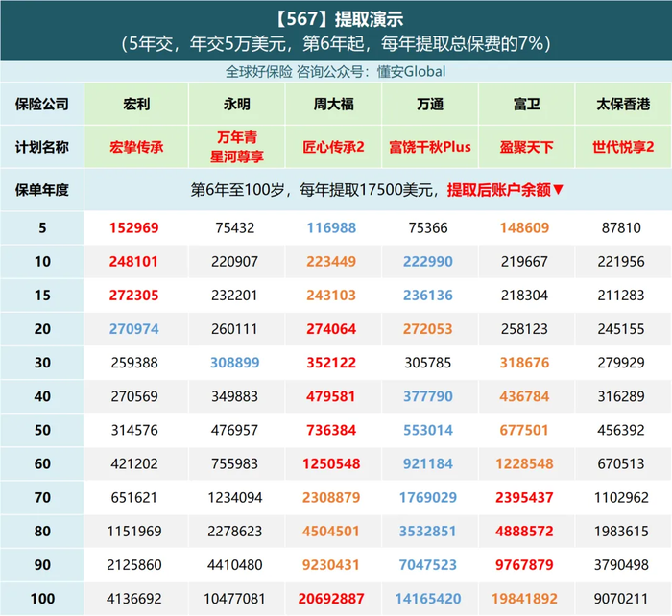Click the 富卫 company column header
The height and width of the screenshot is (616, 672).
click(527, 104)
